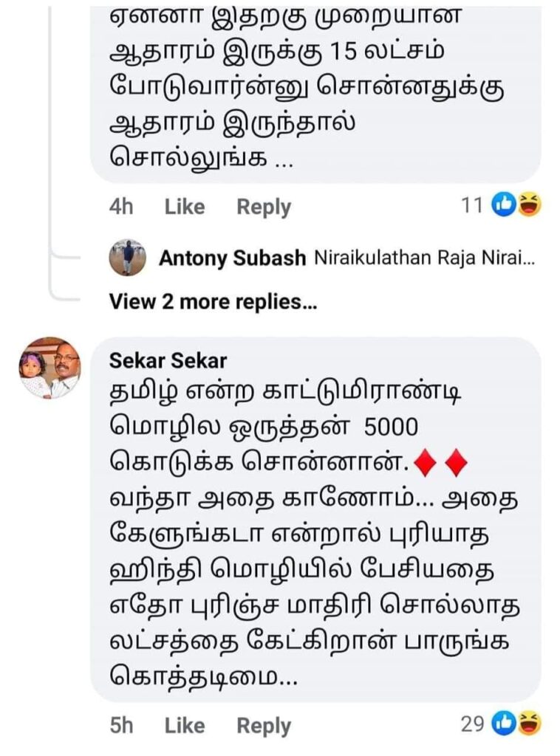Open the Antony Subash name link
Viewport: 560px width, 756px height.
point(232,258)
